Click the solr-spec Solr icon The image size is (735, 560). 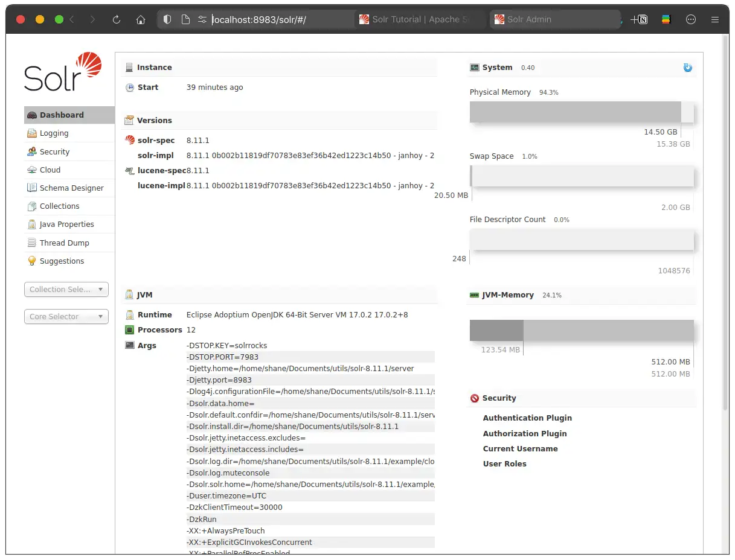(x=130, y=140)
